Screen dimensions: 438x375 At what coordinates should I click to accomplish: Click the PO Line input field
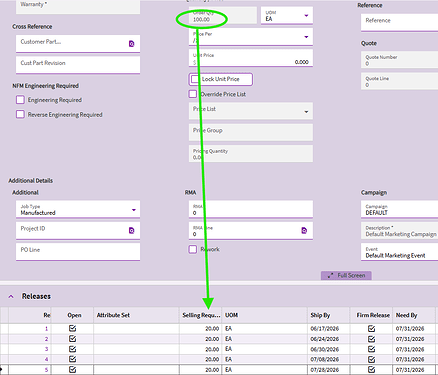78,251
